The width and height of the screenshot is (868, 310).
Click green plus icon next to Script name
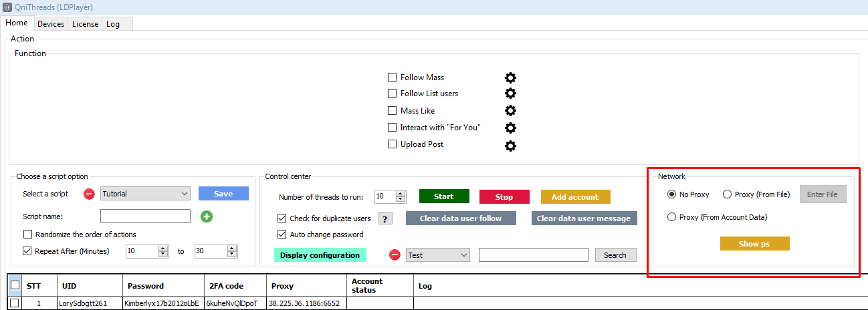tap(207, 216)
